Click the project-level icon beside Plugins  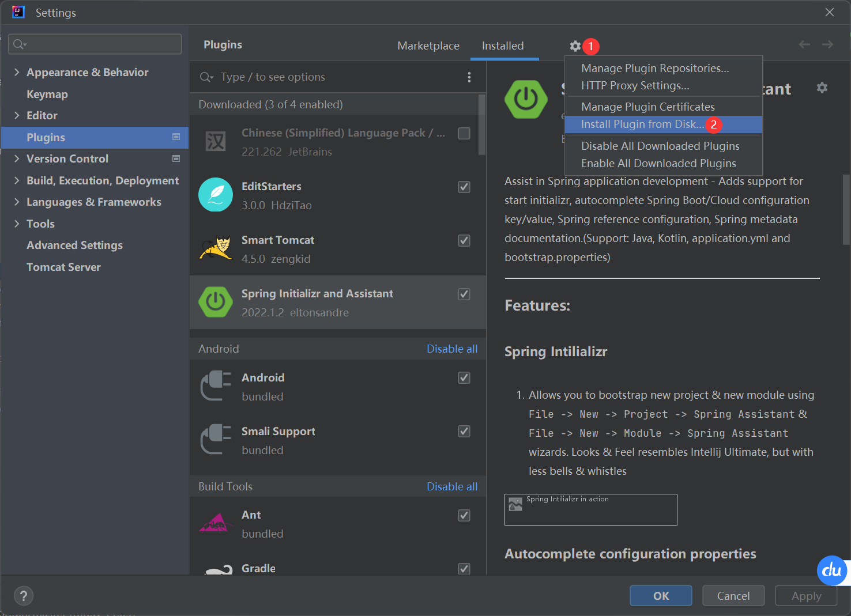click(176, 137)
